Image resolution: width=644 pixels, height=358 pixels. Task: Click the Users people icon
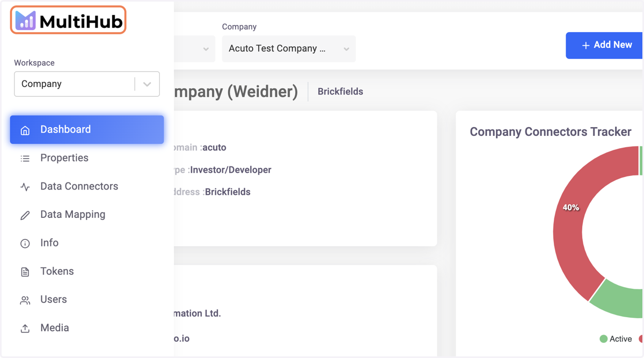click(x=25, y=301)
